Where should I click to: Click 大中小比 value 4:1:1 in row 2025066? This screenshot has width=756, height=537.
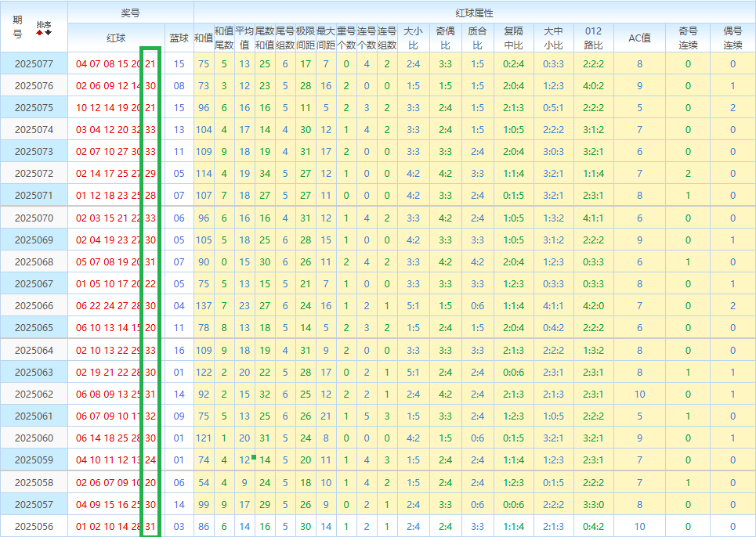[554, 306]
